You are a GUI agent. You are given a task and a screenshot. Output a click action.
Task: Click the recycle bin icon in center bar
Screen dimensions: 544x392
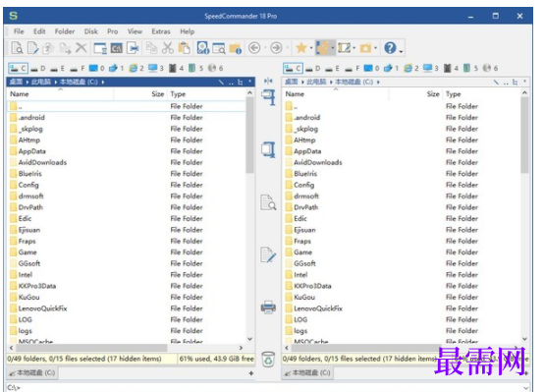[268, 360]
